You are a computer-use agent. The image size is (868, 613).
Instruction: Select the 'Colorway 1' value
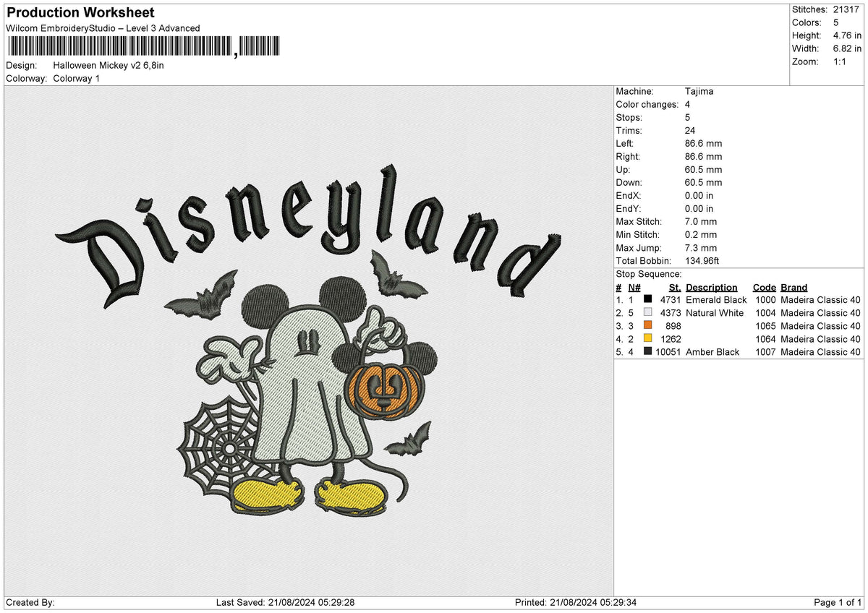(x=77, y=78)
